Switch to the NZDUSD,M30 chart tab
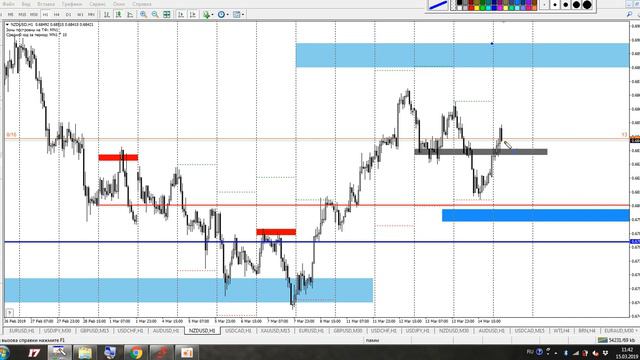 tap(454, 331)
